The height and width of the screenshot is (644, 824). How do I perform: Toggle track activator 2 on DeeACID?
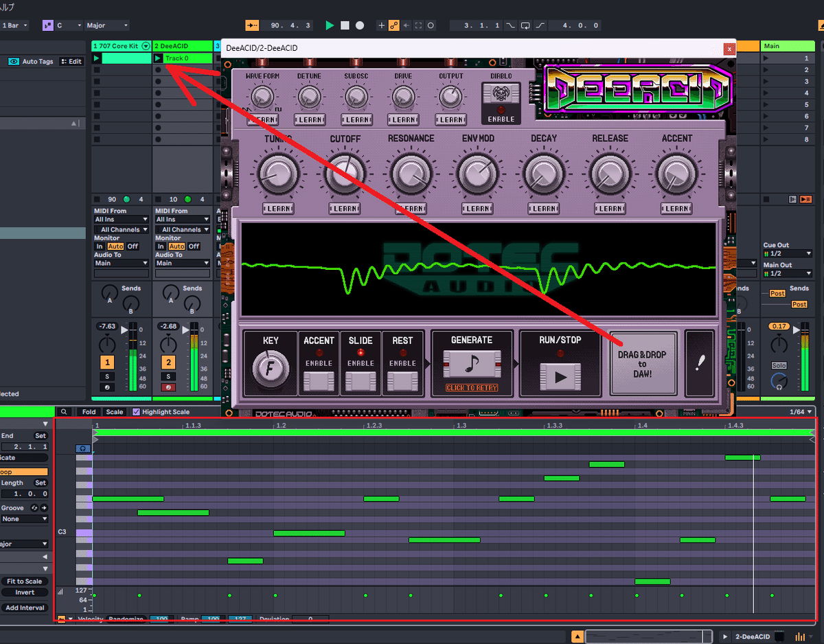pos(168,362)
